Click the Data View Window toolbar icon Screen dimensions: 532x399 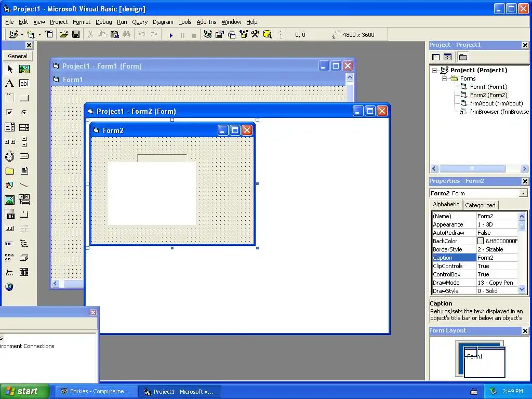click(268, 35)
